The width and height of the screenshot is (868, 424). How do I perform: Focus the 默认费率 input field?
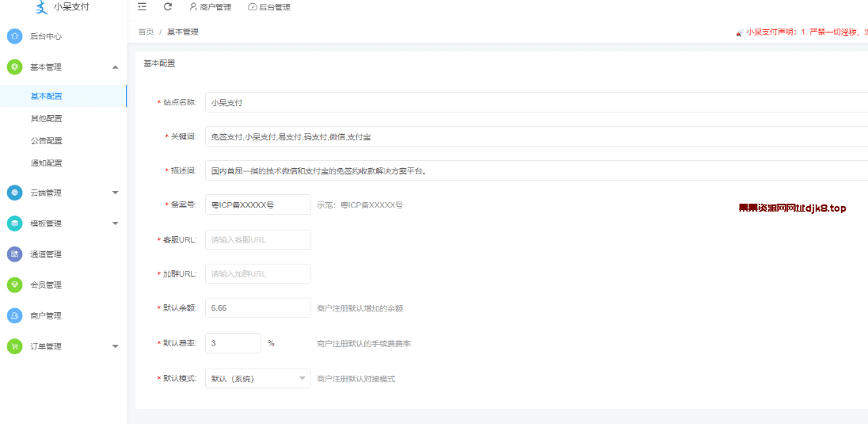(233, 343)
